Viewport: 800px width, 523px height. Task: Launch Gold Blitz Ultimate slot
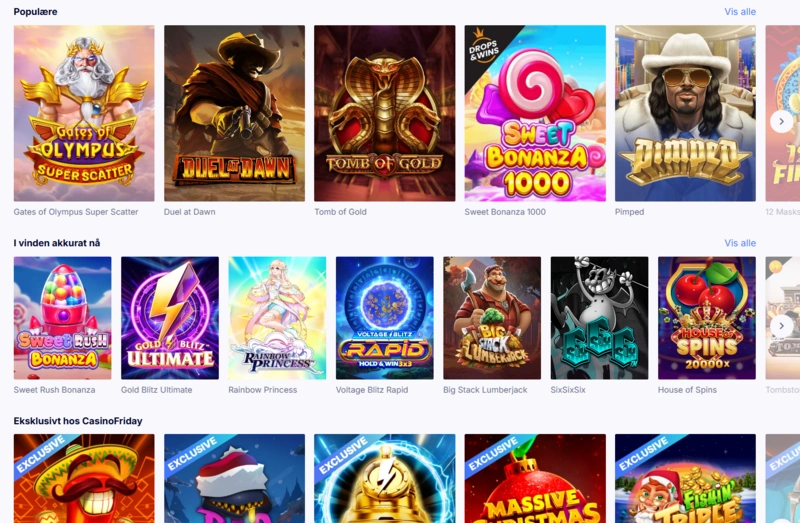point(170,318)
